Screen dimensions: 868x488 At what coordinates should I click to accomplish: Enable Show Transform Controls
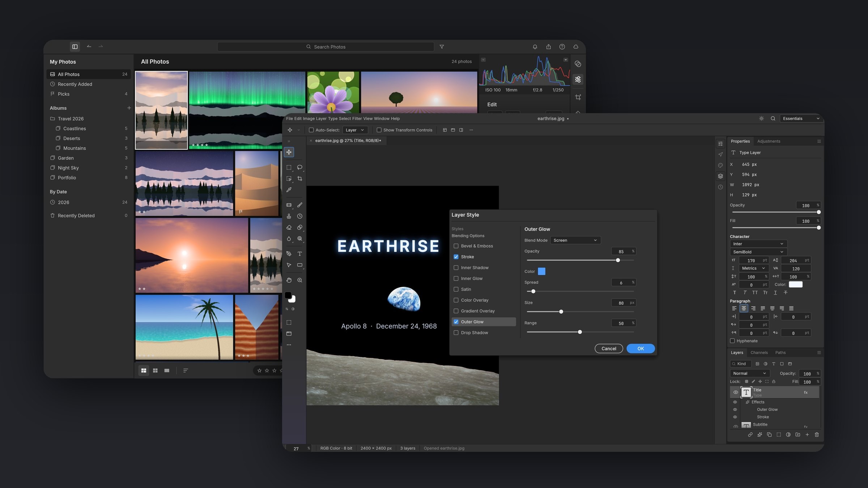(x=379, y=130)
